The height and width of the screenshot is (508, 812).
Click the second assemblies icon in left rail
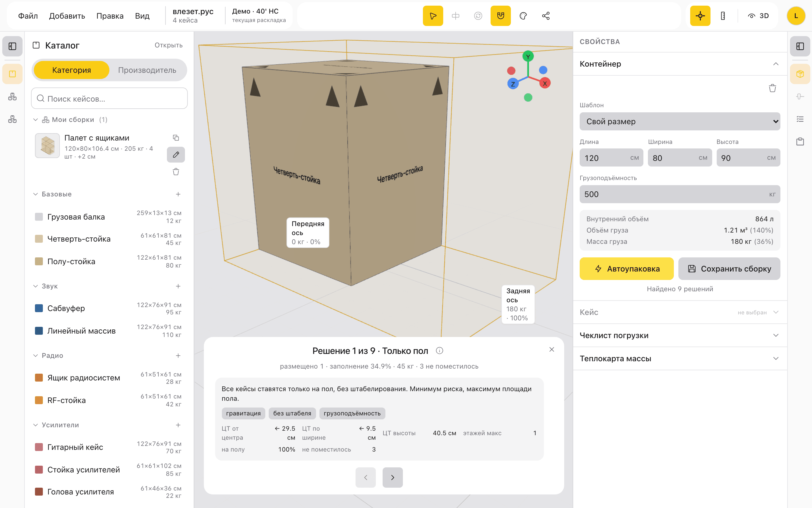point(12,97)
